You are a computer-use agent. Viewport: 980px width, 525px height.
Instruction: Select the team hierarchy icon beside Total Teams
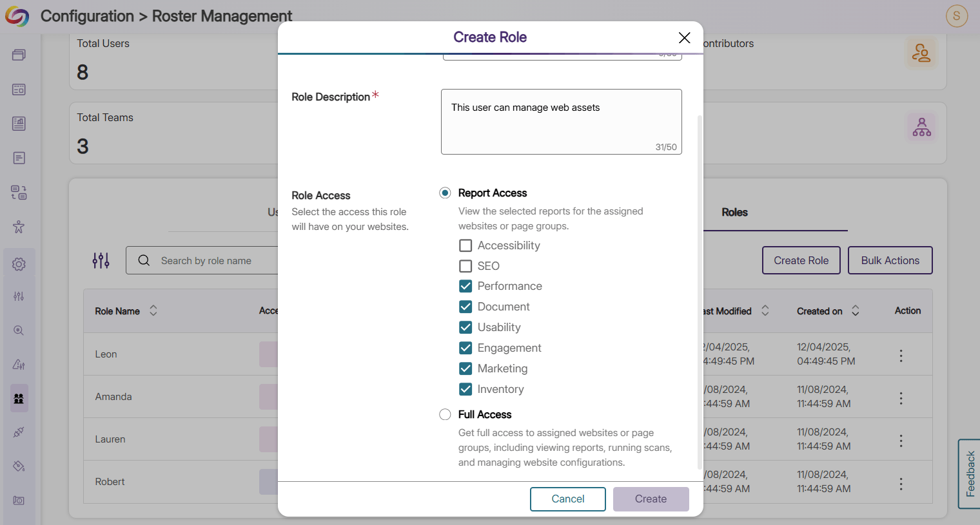(x=921, y=127)
